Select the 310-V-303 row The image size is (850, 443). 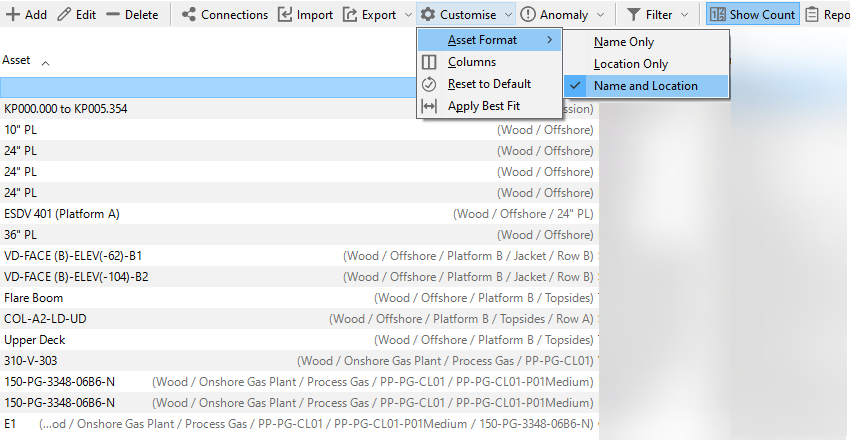299,361
